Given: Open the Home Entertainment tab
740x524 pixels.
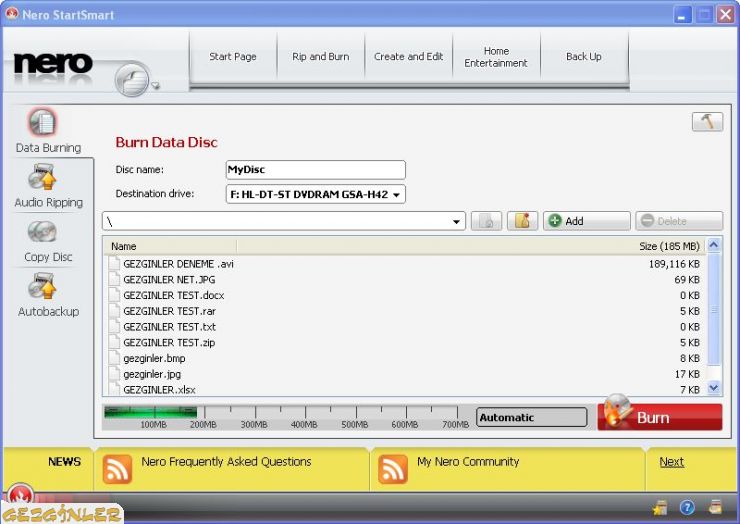Looking at the screenshot, I should 496,57.
